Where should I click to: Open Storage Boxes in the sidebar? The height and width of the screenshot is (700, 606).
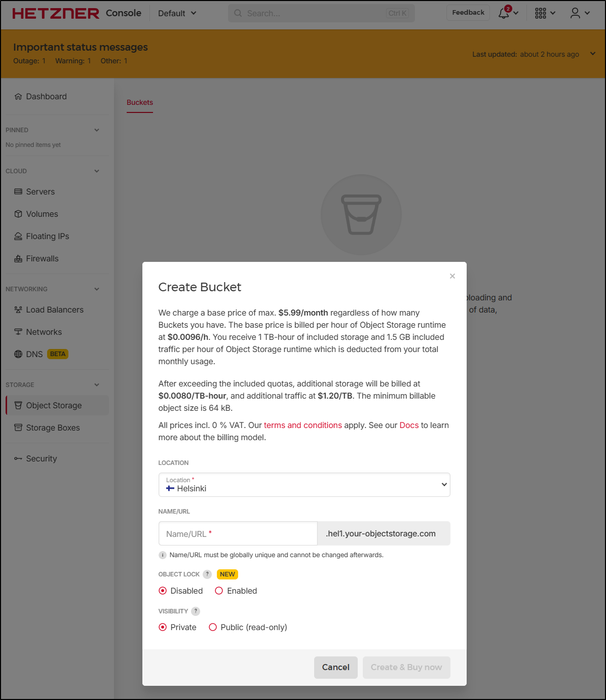[53, 427]
